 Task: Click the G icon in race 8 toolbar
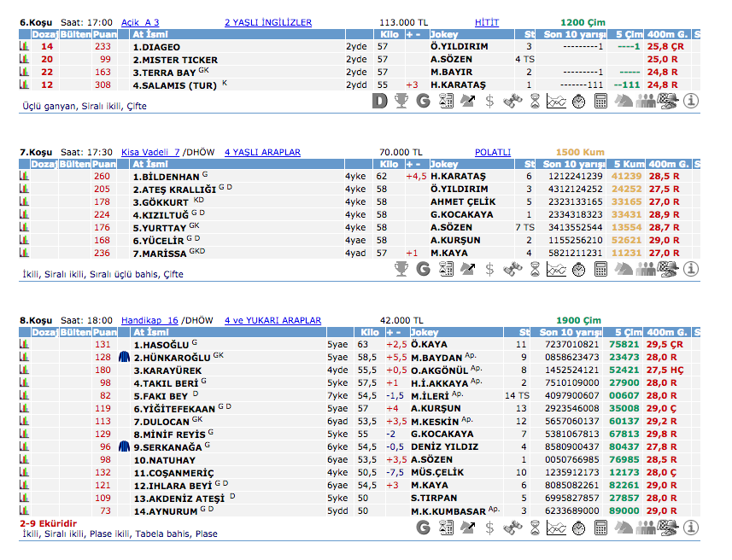pyautogui.click(x=423, y=528)
